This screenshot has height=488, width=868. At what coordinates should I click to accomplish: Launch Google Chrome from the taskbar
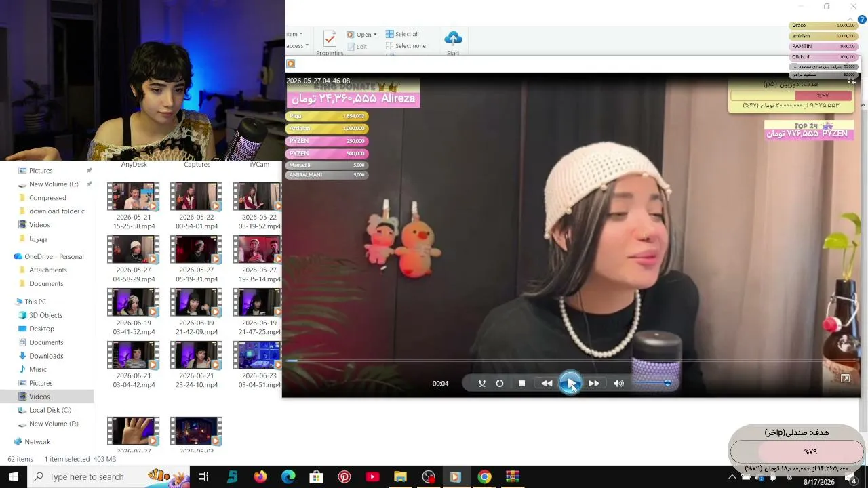tap(484, 476)
